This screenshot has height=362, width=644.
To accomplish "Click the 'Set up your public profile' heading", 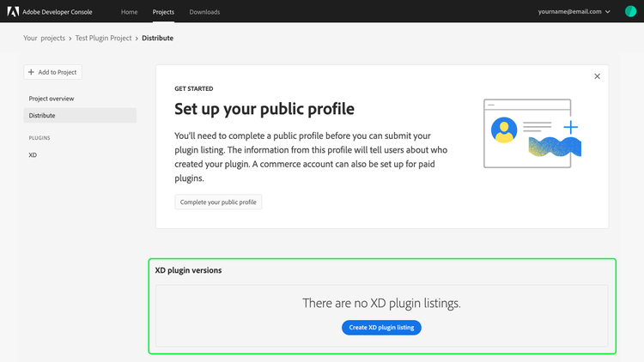I will (264, 109).
